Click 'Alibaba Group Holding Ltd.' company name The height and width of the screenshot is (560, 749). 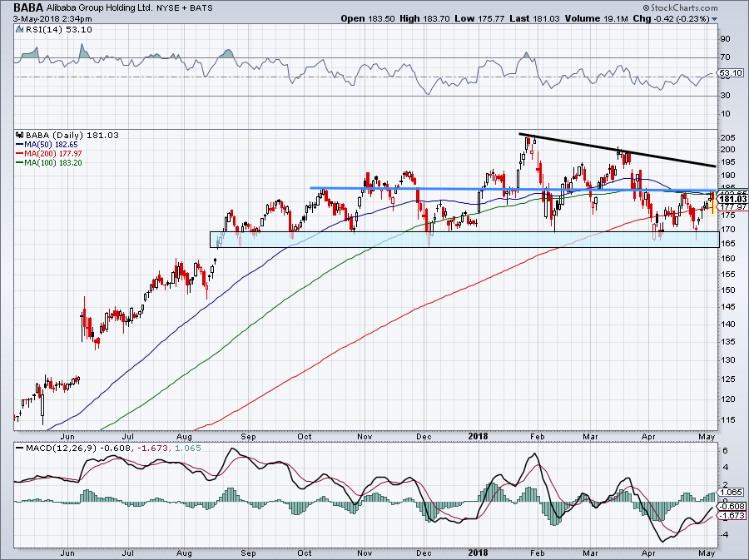point(100,8)
